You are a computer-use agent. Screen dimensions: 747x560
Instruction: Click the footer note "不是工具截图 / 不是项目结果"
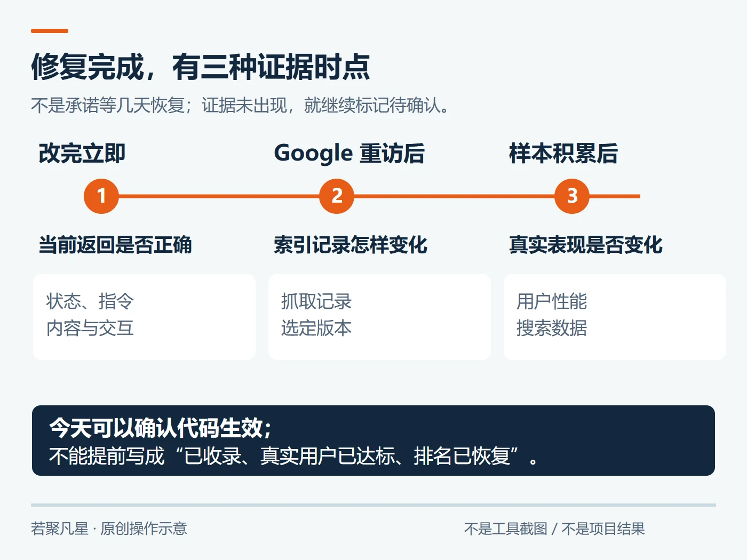click(x=554, y=529)
